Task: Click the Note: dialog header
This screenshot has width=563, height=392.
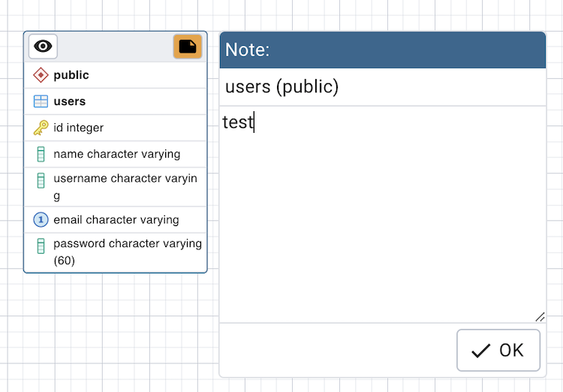Action: point(382,50)
